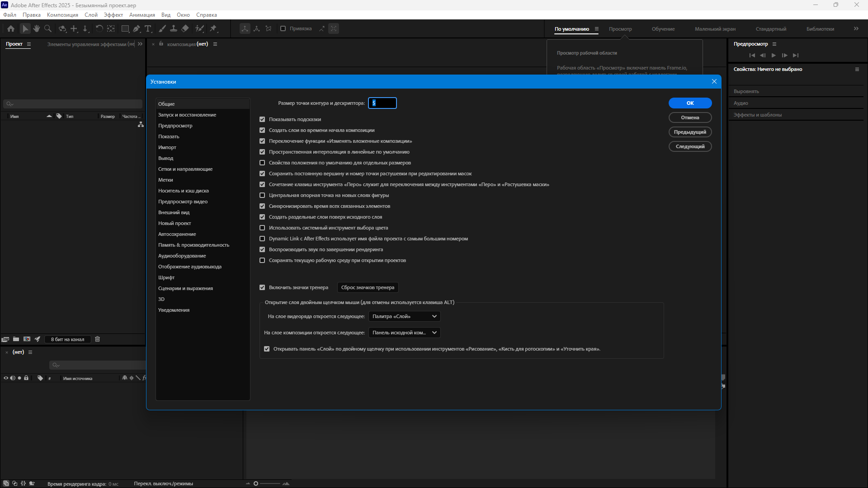868x488 pixels.
Task: Click the Отмена button
Action: pos(690,117)
